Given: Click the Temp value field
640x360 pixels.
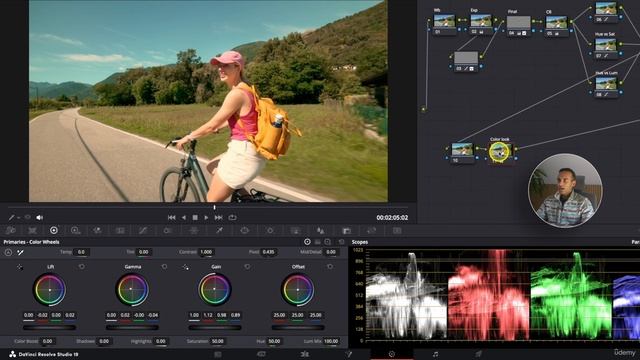Looking at the screenshot, I should click(81, 252).
